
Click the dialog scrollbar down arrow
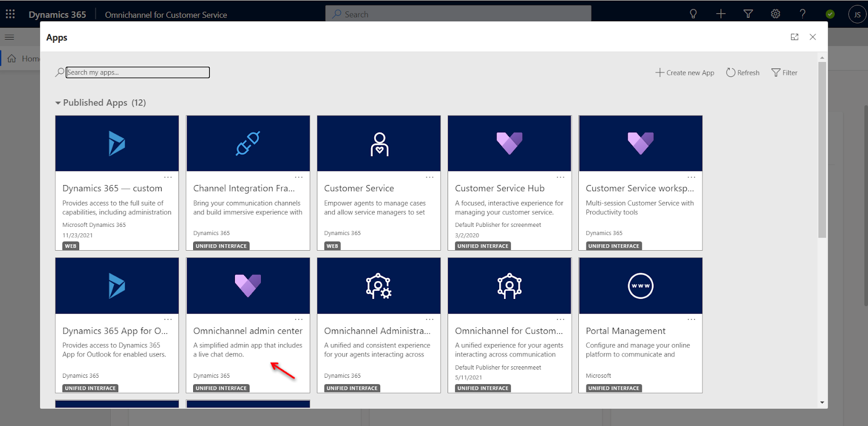[x=822, y=403]
